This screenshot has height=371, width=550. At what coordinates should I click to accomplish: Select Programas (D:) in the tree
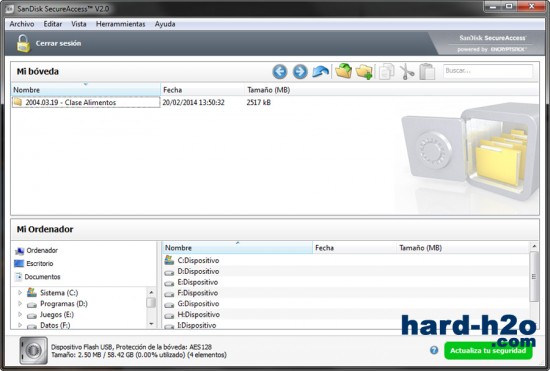click(64, 304)
